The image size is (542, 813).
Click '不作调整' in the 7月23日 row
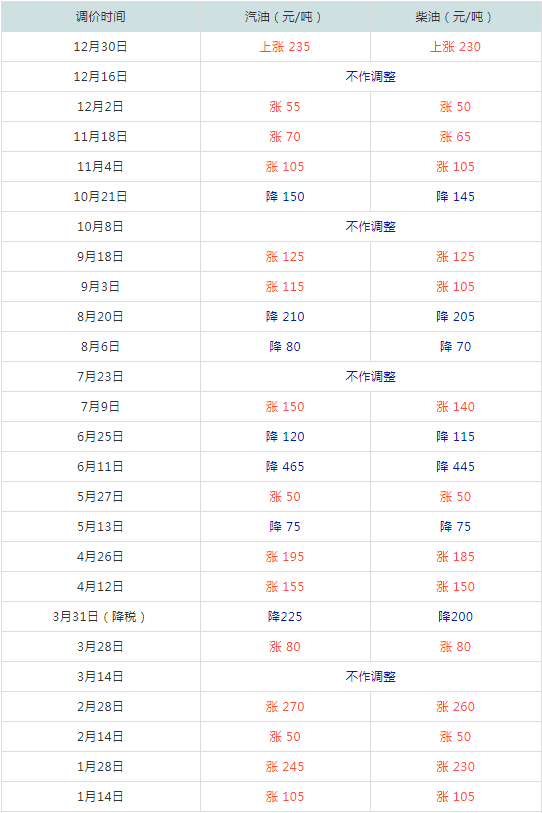point(370,377)
